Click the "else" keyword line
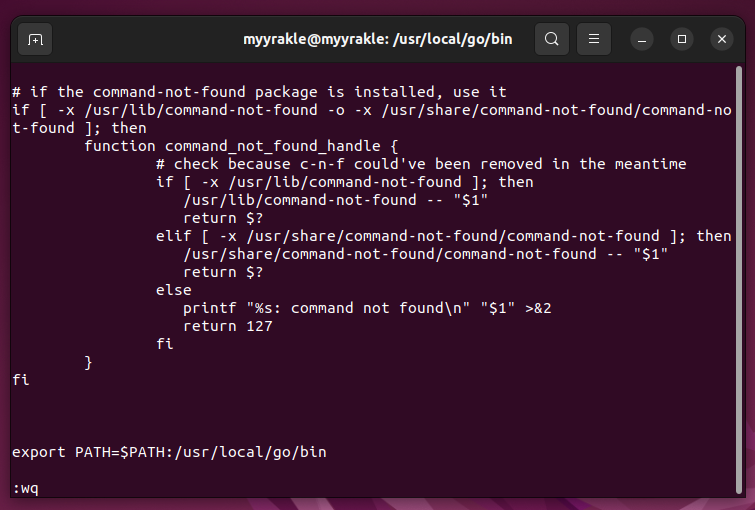Screen dimensions: 755x510 [173, 290]
